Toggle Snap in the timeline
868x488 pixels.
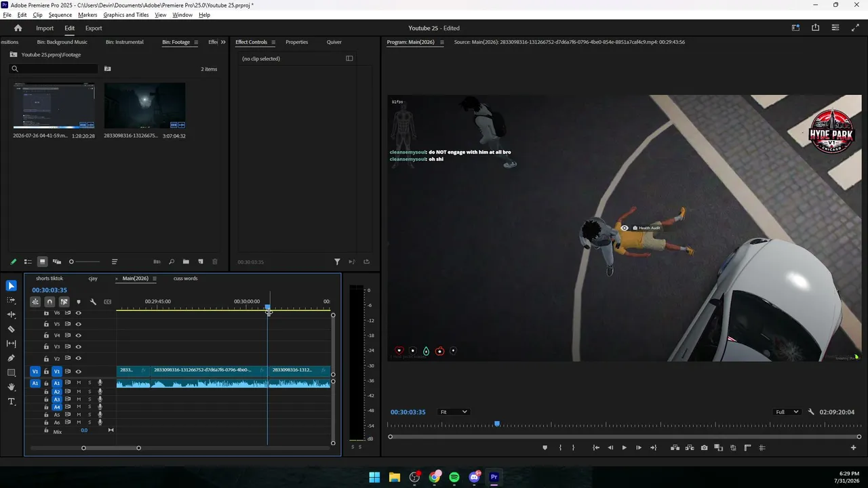point(50,302)
